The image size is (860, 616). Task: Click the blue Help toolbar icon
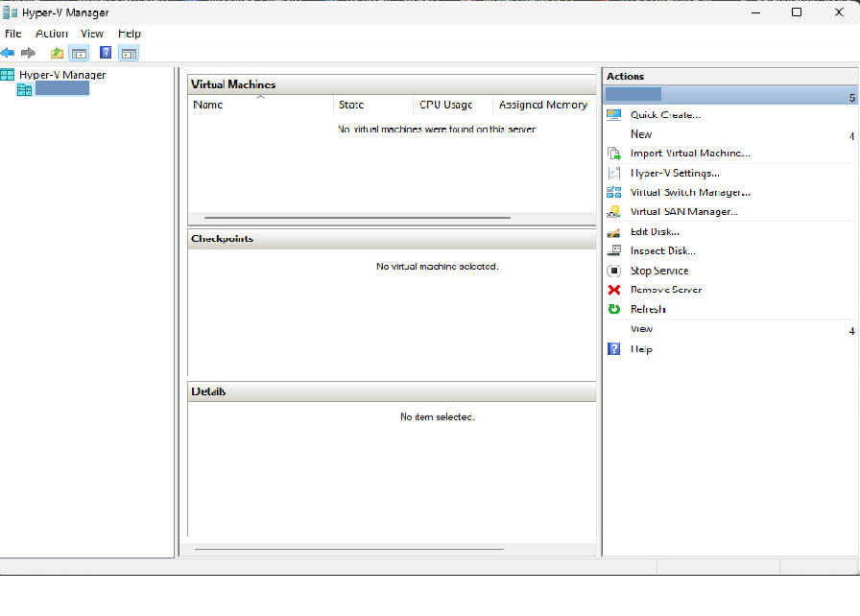coord(106,53)
